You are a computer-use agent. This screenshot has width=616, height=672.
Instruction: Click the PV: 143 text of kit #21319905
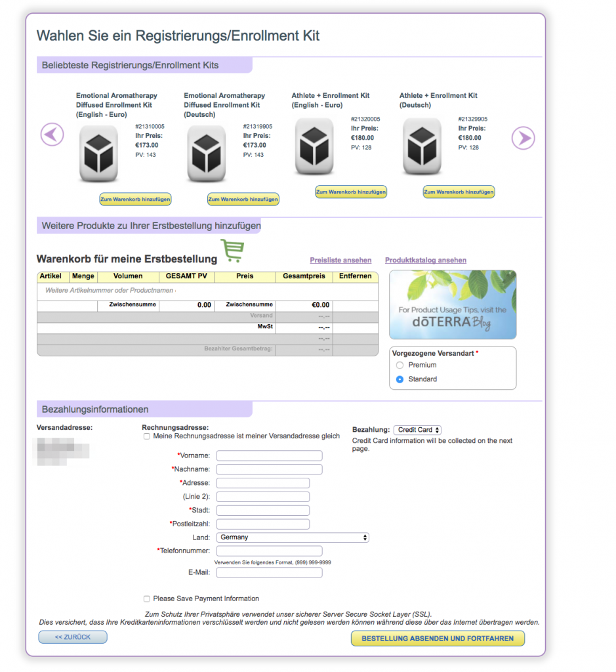click(x=254, y=155)
